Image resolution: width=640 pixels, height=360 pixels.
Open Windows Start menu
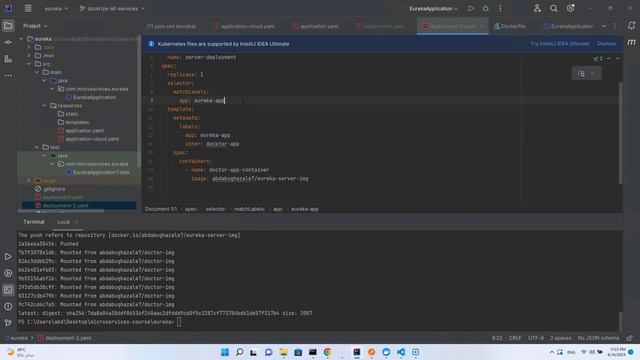click(x=224, y=352)
